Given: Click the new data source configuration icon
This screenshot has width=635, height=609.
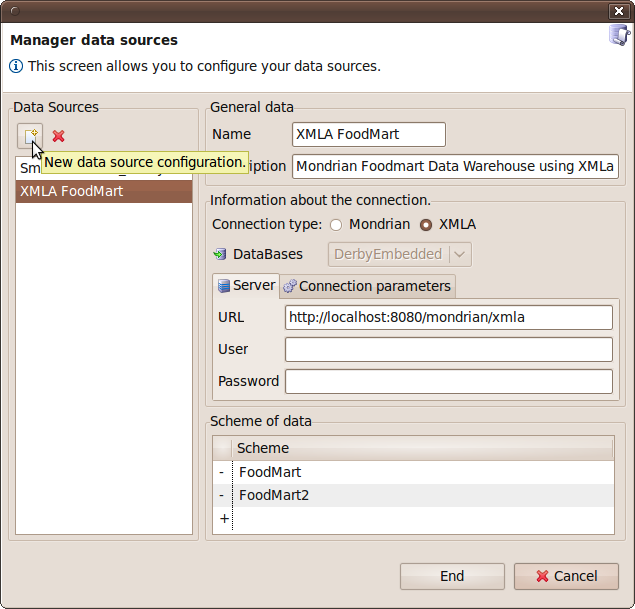Looking at the screenshot, I should tap(30, 136).
